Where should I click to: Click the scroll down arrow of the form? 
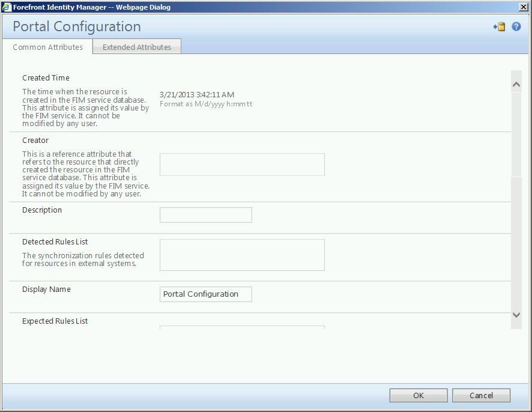pos(516,315)
